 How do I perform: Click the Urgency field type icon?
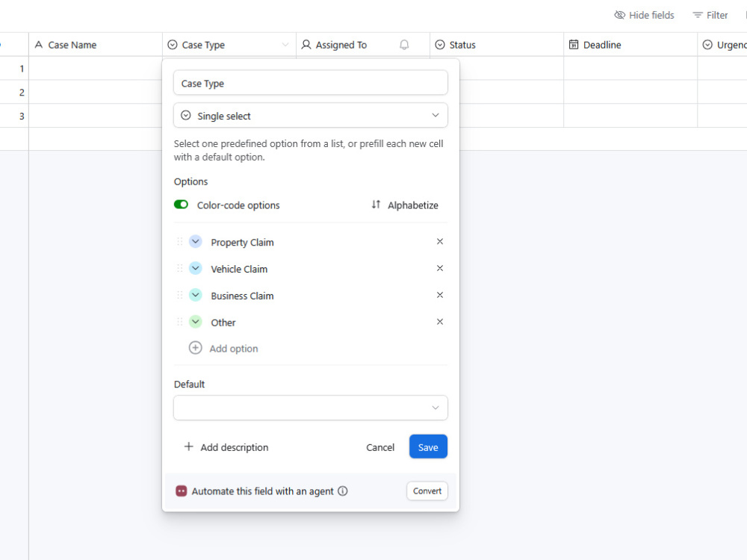[707, 45]
